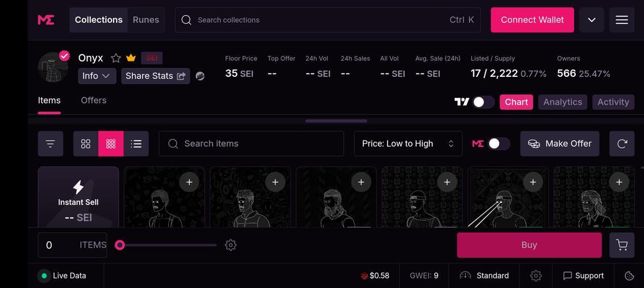Open the shopping cart

(x=621, y=245)
